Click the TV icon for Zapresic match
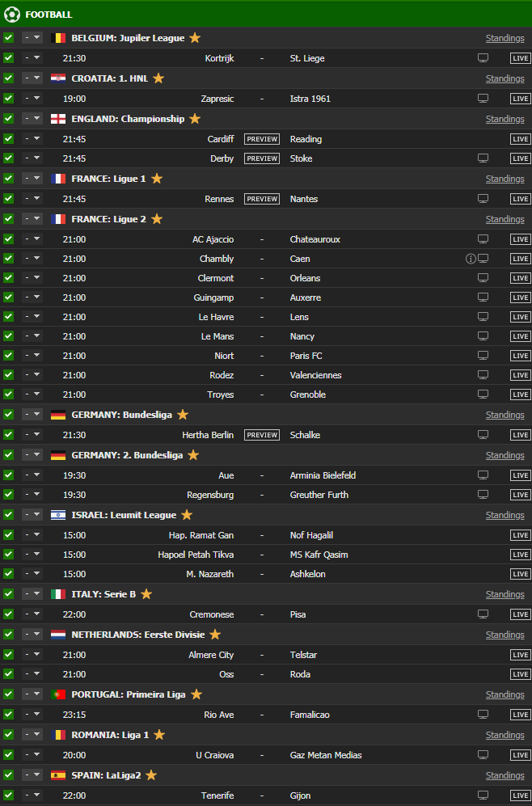Viewport: 532px width, 806px height. pos(483,98)
